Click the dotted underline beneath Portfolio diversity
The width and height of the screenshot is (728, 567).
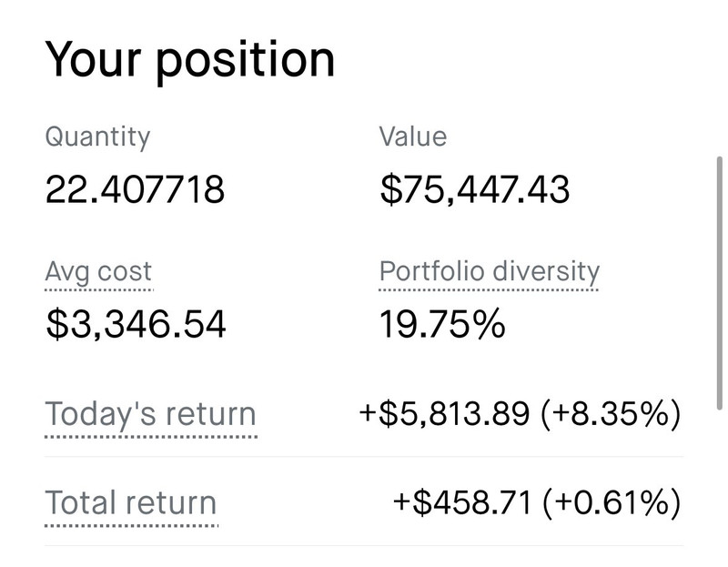tap(489, 290)
